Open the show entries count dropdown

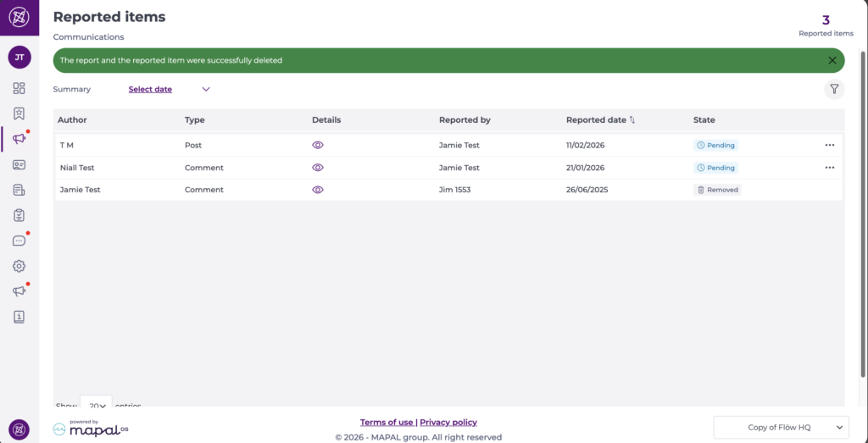[96, 406]
